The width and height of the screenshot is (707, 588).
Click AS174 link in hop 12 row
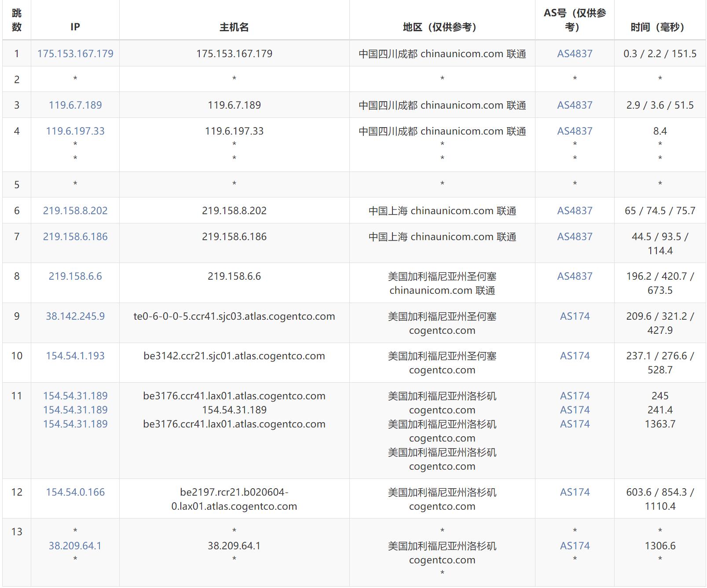pyautogui.click(x=575, y=492)
